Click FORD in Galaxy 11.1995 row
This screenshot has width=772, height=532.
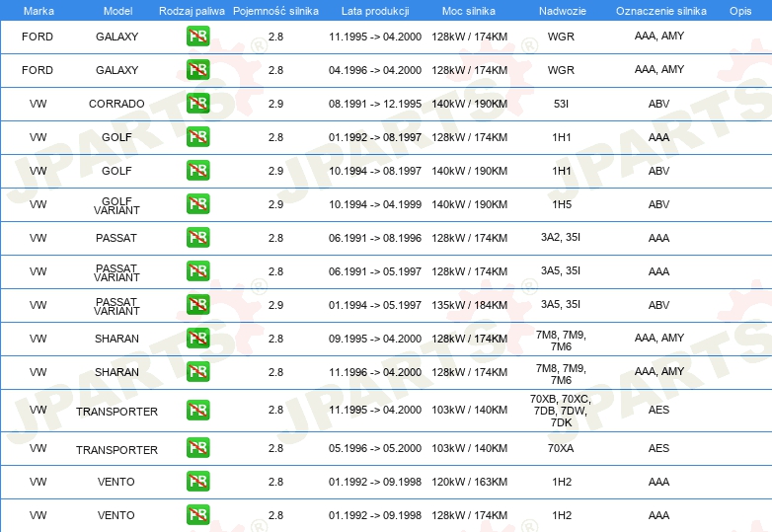click(x=38, y=37)
